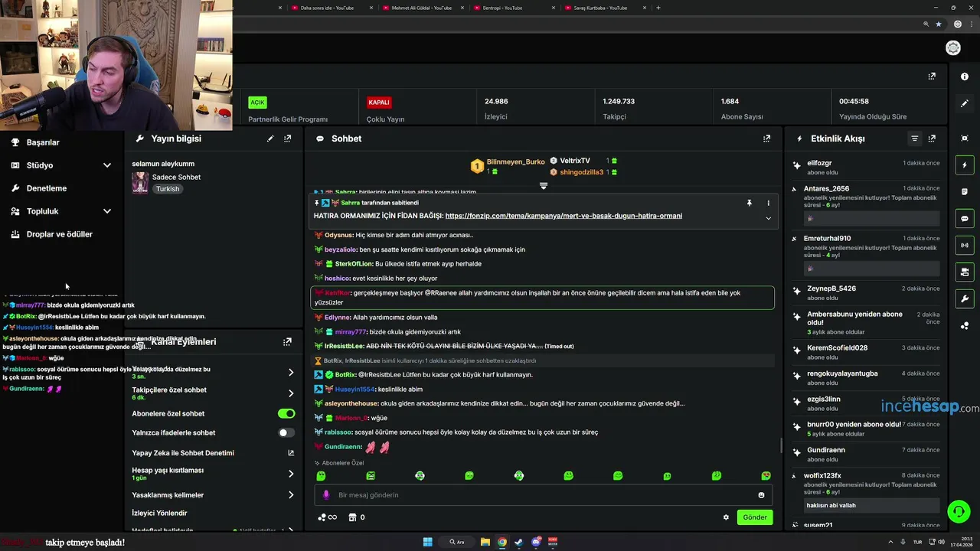The width and height of the screenshot is (980, 551).
Task: Open chat settings gear icon
Action: tap(726, 517)
